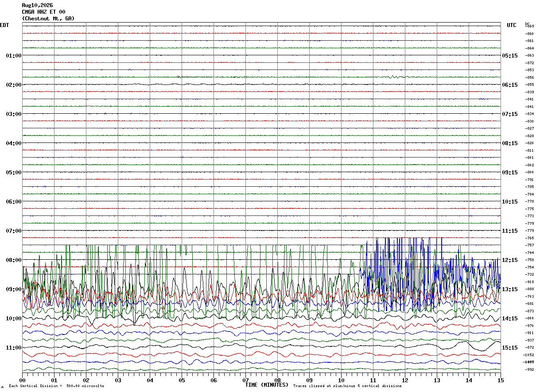Click the station header "CMGA HHZ ET 00"
This screenshot has height=392, width=536.
pos(43,12)
